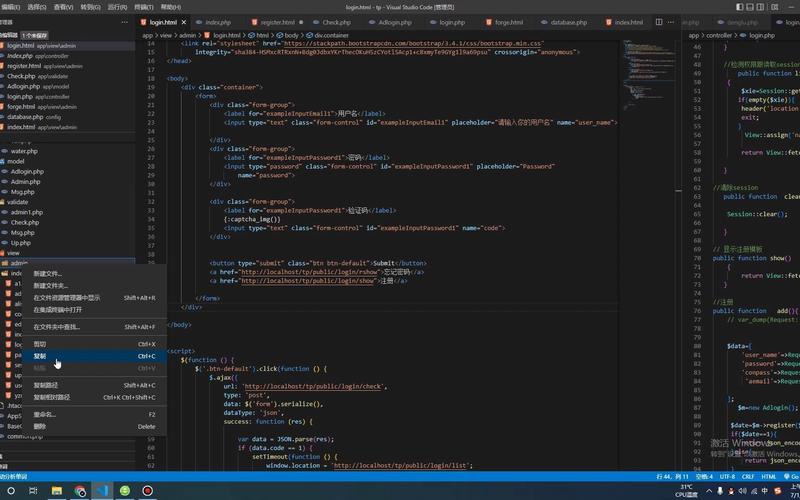Open the editor more actions ellipsis beside the split editor icon
This screenshot has height=500, width=800.
pos(670,22)
